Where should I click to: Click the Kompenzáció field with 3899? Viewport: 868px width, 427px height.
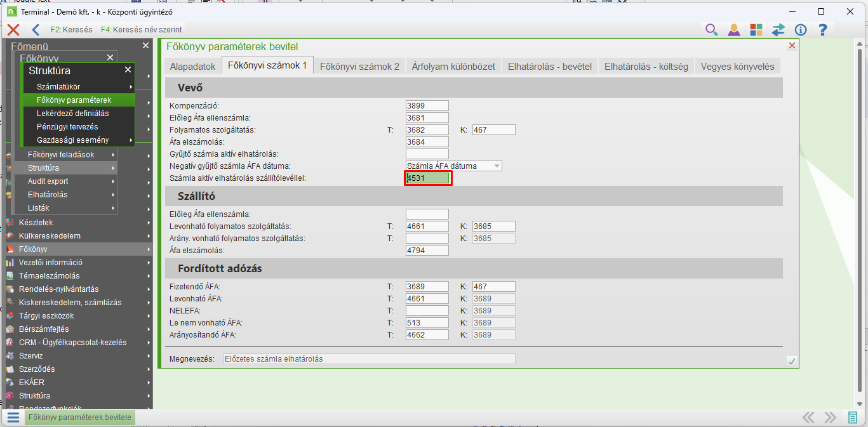(427, 105)
